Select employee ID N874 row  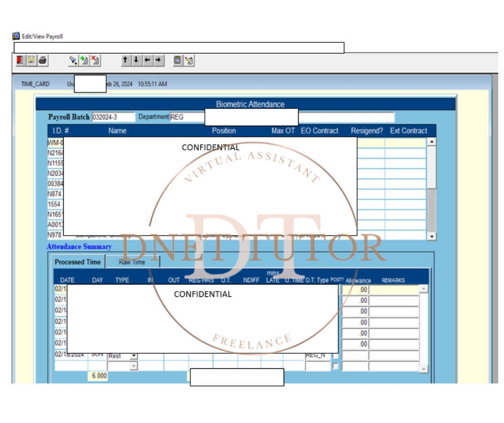(x=54, y=194)
